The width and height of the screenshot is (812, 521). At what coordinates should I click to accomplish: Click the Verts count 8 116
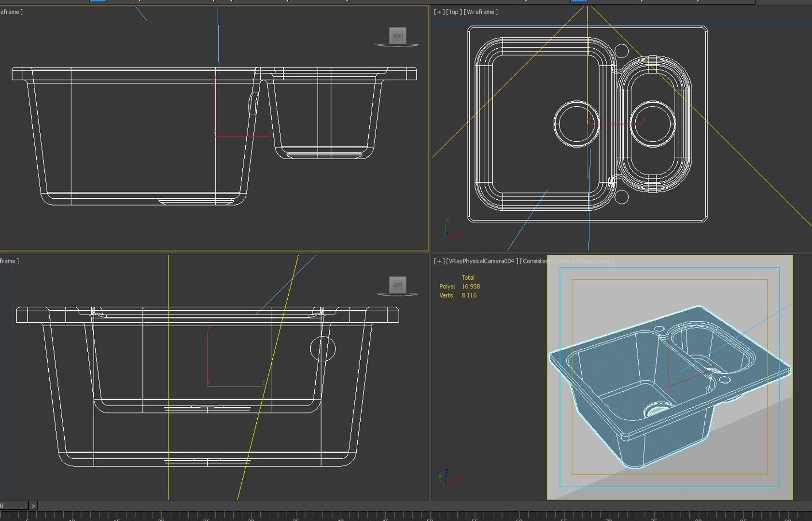[x=469, y=295]
